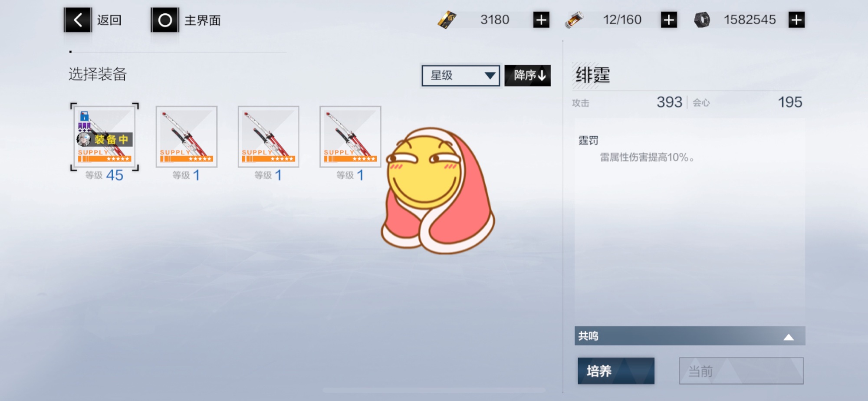The width and height of the screenshot is (868, 401).
Task: Click the 当前 button
Action: (x=741, y=371)
